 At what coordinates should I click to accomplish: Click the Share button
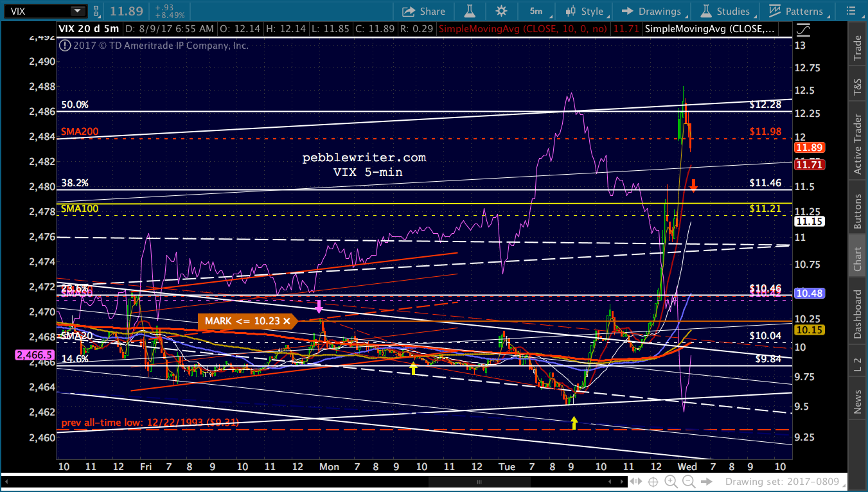(424, 11)
